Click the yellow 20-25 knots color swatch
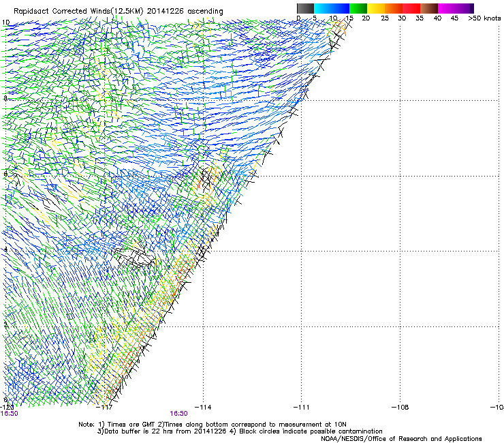The height and width of the screenshot is (443, 504). tap(376, 8)
